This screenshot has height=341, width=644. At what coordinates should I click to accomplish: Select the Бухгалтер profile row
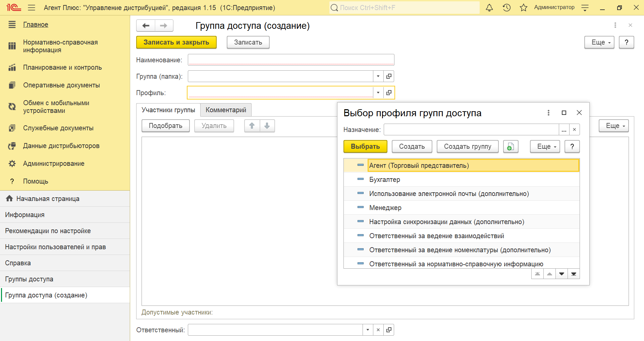(384, 180)
